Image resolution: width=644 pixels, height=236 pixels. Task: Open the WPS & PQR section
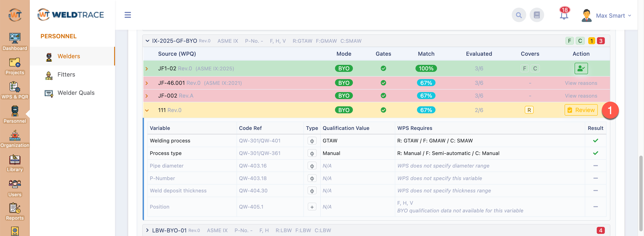click(x=15, y=90)
